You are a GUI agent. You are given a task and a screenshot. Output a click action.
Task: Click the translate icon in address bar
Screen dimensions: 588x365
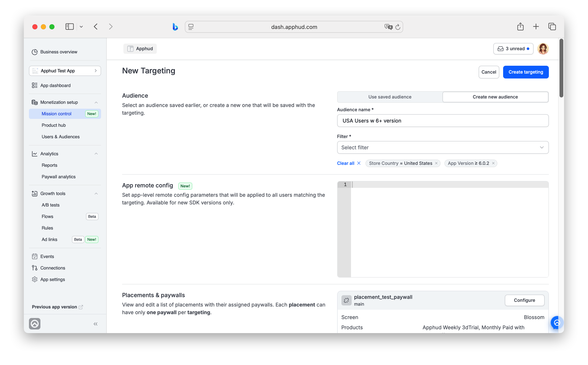[388, 27]
